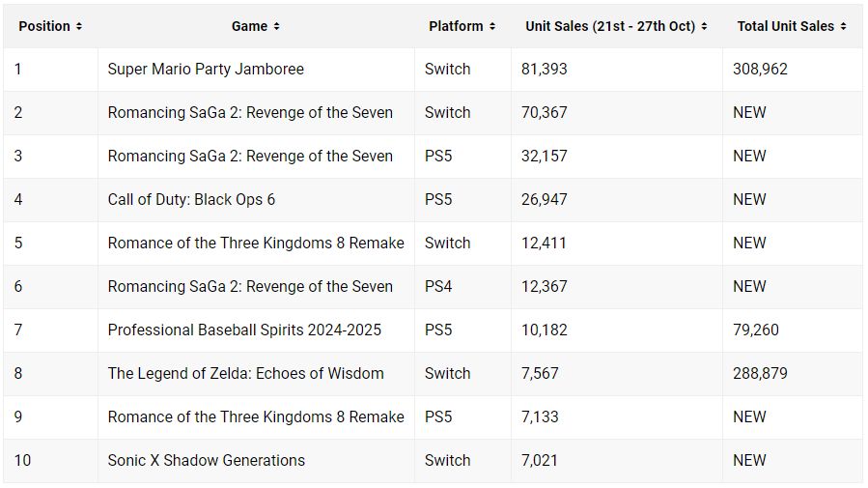The width and height of the screenshot is (868, 488).
Task: Click sort arrows beside Unit Sales header
Action: [x=704, y=27]
